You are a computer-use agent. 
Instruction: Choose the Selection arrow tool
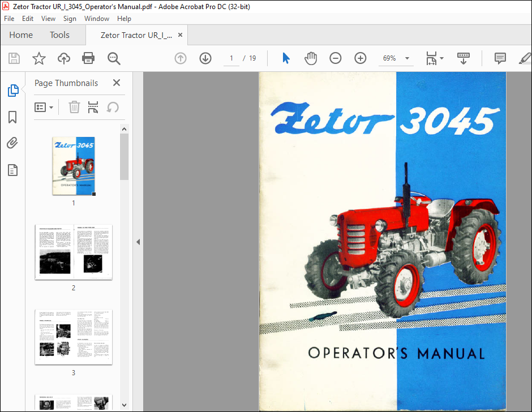coord(286,58)
